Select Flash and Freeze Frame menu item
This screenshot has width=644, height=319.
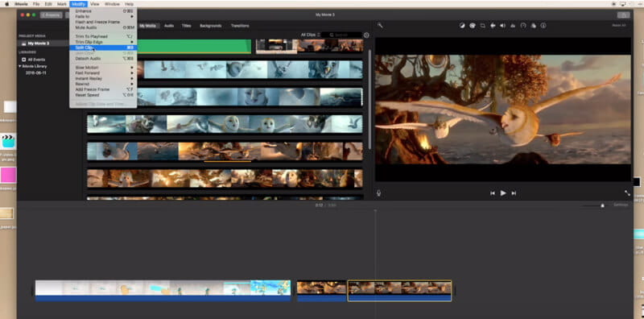pyautogui.click(x=104, y=22)
